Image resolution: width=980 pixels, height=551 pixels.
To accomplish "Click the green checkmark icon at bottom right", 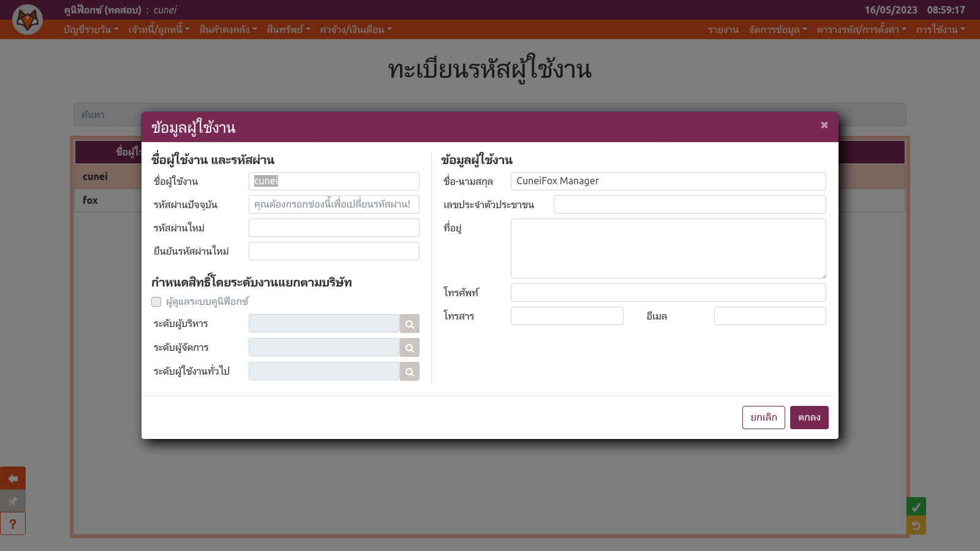I will [916, 507].
